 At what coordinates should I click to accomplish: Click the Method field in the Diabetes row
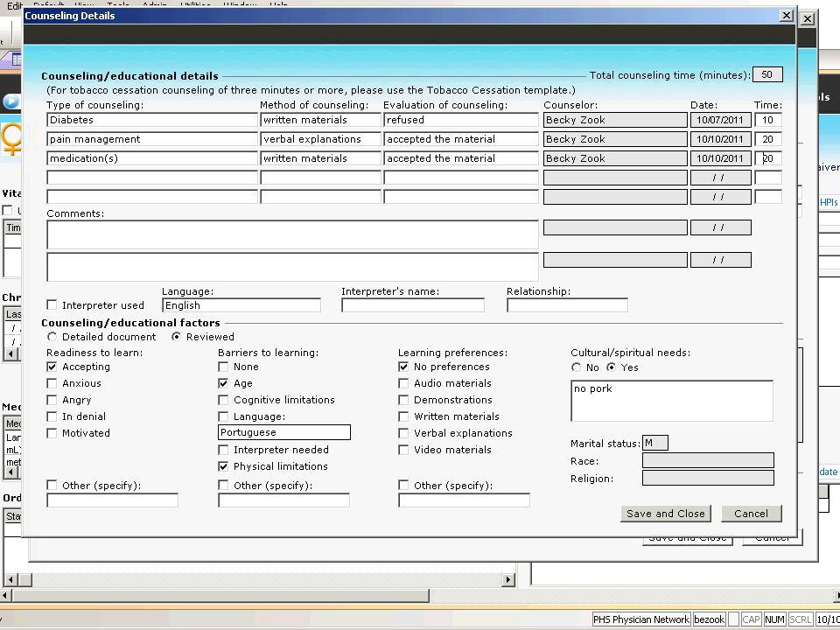click(320, 120)
